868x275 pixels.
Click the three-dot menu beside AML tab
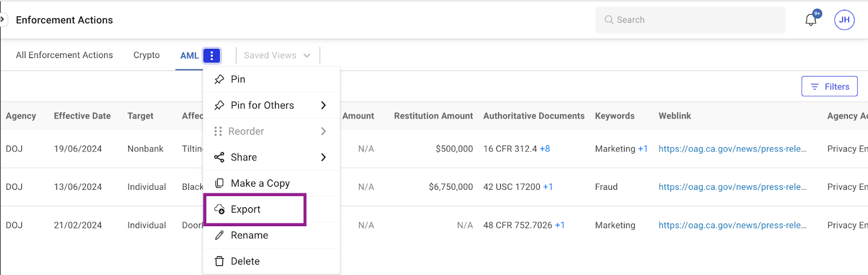tap(212, 55)
